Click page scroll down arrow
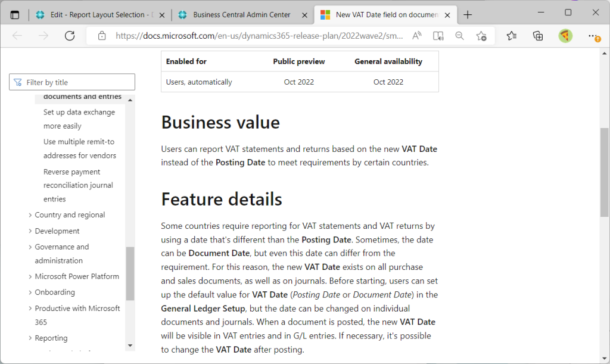The height and width of the screenshot is (364, 610). (x=604, y=358)
